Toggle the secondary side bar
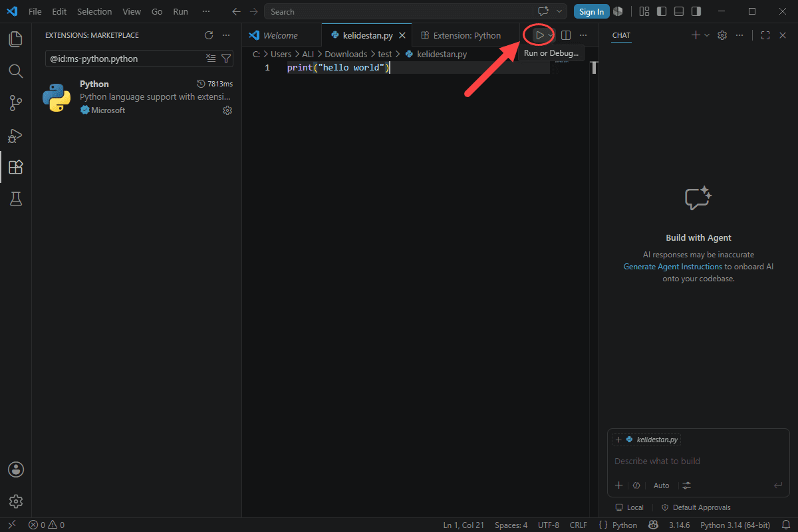Viewport: 798px width, 532px height. pyautogui.click(x=696, y=11)
